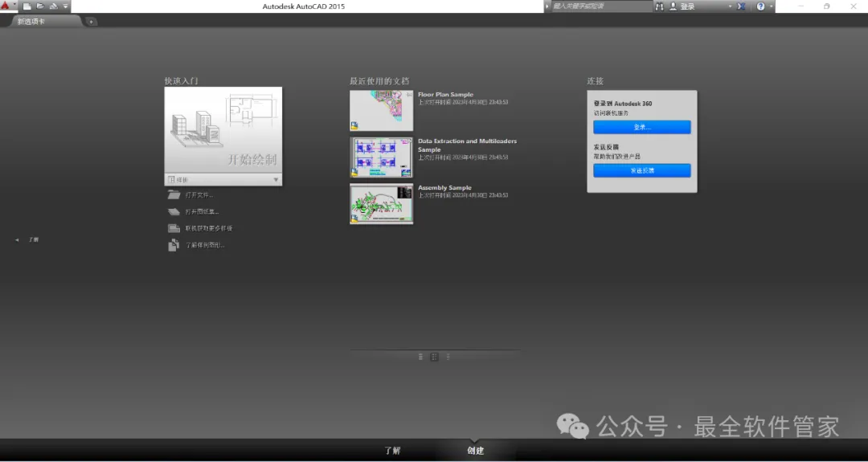Click the search keyword input field
Image resolution: width=868 pixels, height=462 pixels.
(x=601, y=6)
